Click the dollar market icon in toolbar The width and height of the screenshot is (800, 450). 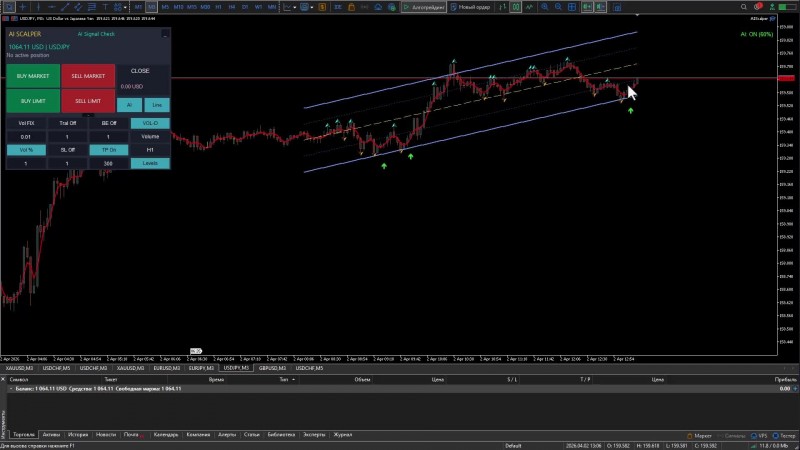pyautogui.click(x=322, y=7)
